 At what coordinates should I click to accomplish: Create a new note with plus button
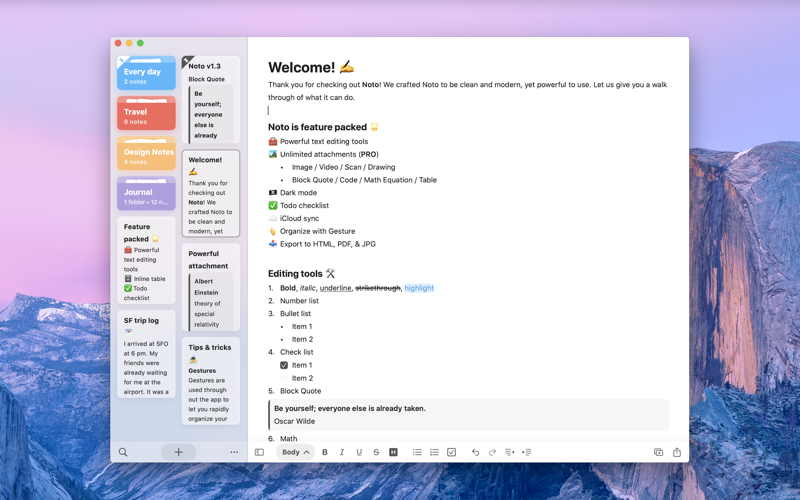pos(179,452)
